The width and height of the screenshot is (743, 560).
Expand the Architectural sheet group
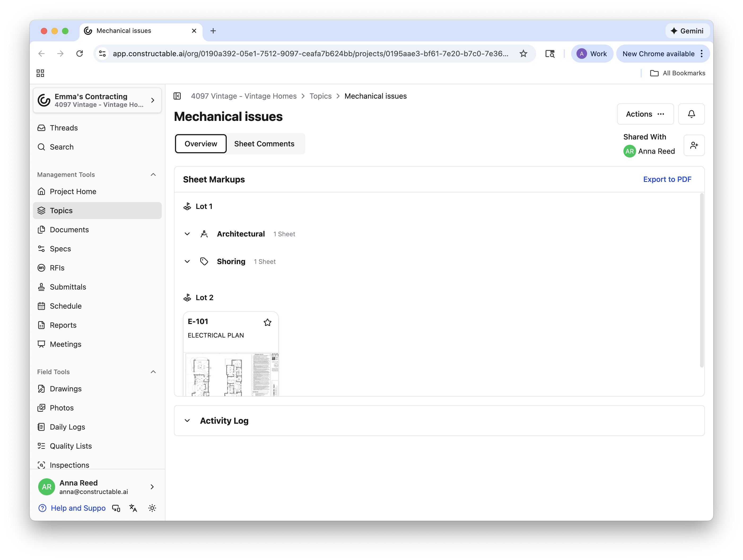click(x=187, y=234)
